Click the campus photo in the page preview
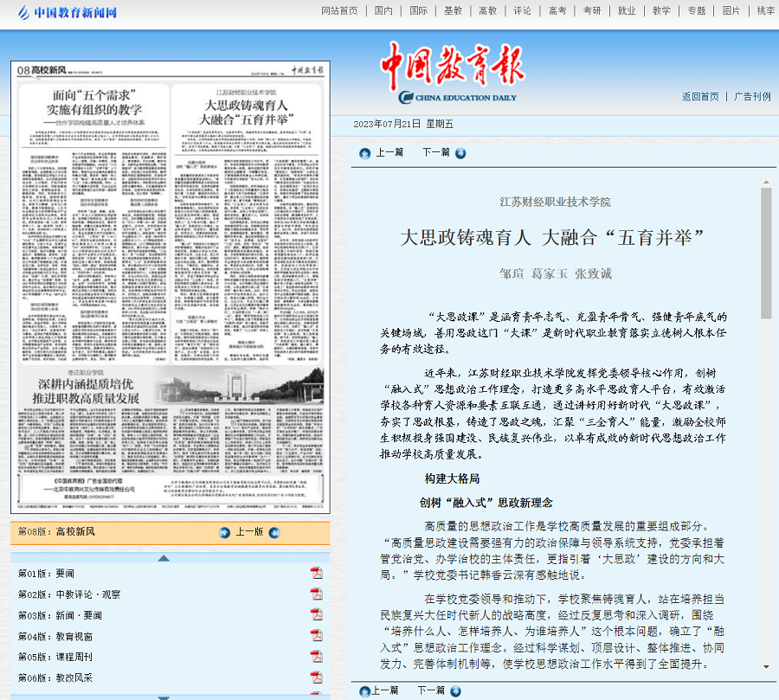Screen dimensions: 779x700 coord(239,385)
